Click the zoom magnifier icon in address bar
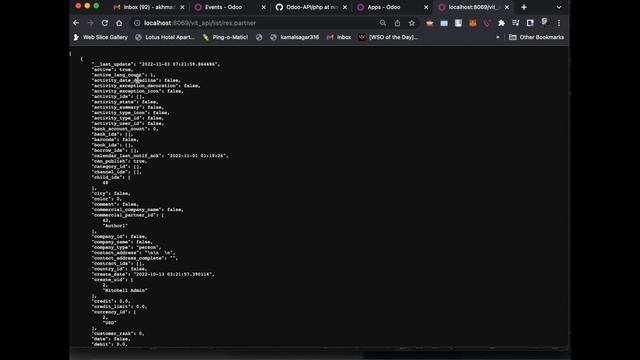The height and width of the screenshot is (360, 640). [x=383, y=23]
